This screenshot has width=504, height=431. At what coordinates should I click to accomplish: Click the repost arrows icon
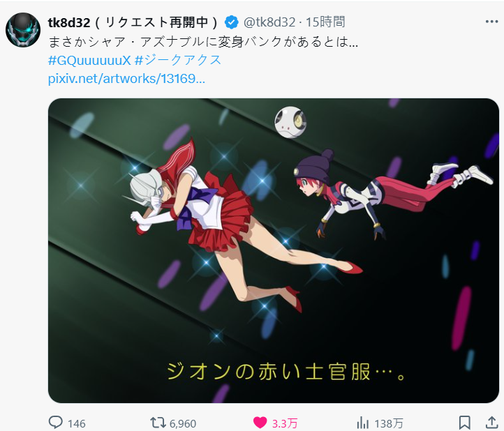(x=158, y=423)
